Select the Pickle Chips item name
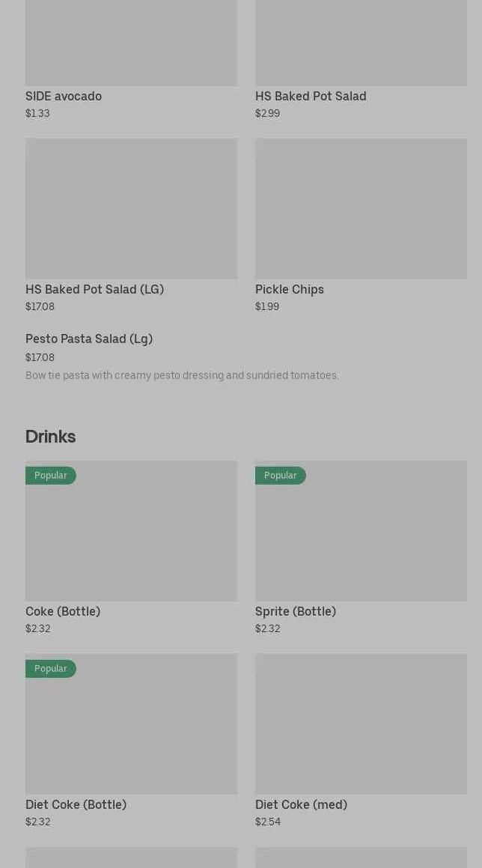 tap(290, 290)
